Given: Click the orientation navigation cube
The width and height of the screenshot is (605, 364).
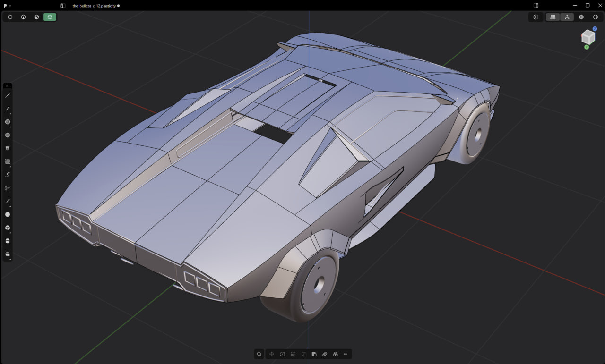Looking at the screenshot, I should pyautogui.click(x=588, y=37).
